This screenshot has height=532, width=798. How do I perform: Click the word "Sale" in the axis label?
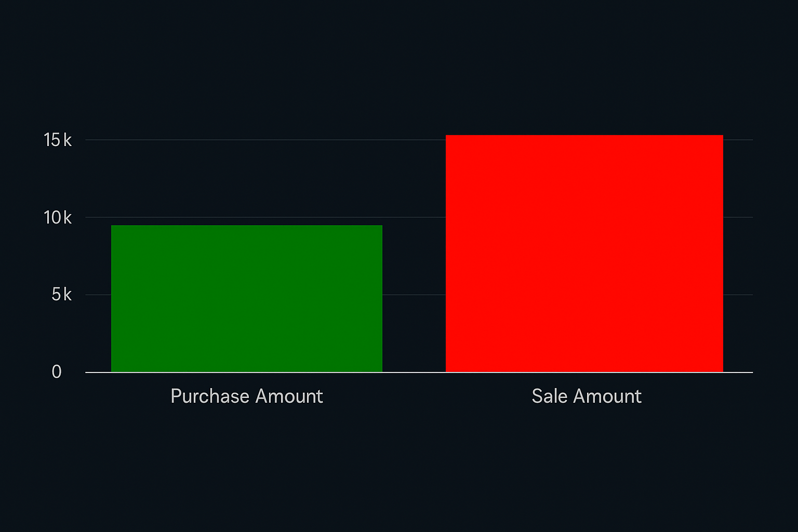(x=550, y=396)
